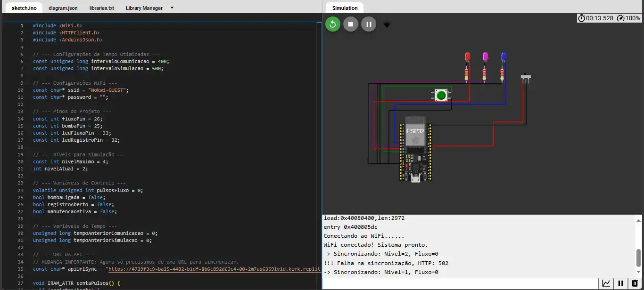644x290 pixels.
Task: Click the simulation speed gauge icon
Action: click(621, 18)
